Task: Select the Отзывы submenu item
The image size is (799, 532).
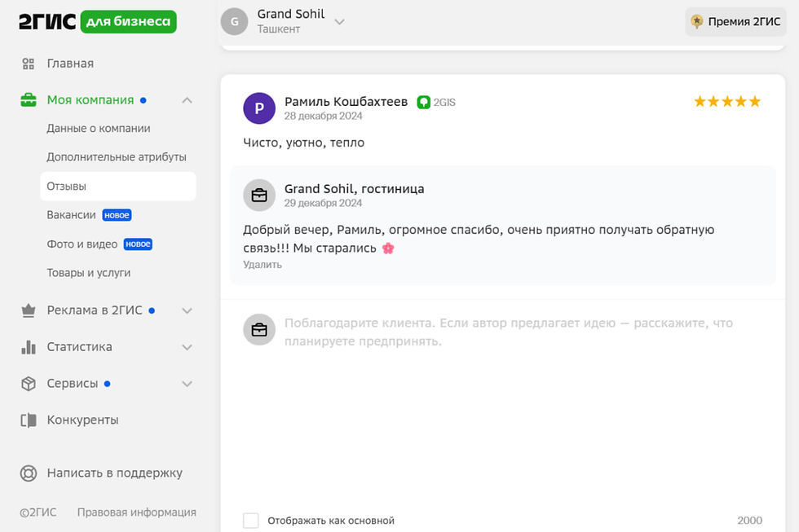Action: point(118,187)
